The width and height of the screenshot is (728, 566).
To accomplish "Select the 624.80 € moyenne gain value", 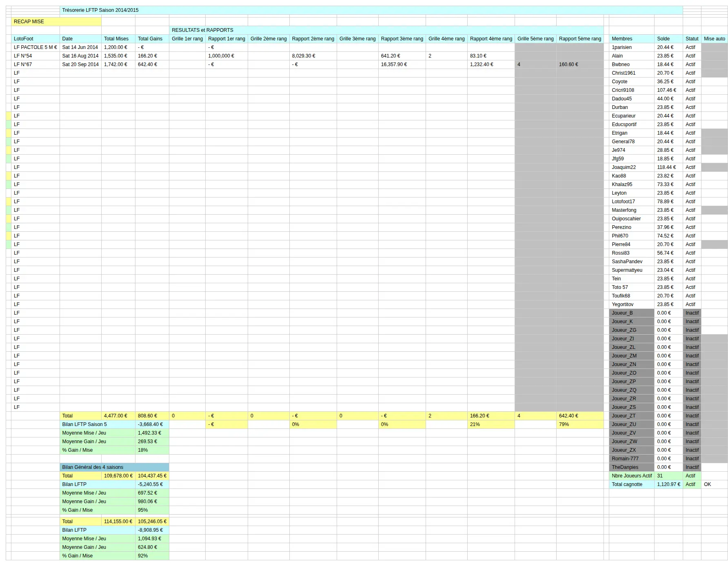I will tap(152, 547).
